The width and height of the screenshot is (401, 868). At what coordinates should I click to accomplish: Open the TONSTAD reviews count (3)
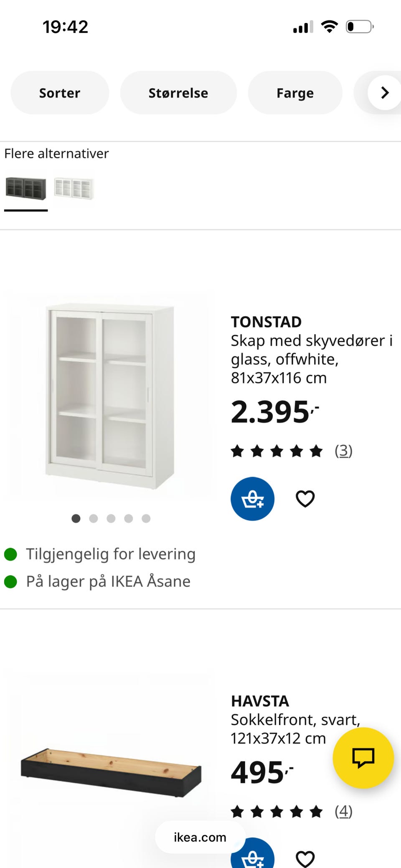coord(343,451)
